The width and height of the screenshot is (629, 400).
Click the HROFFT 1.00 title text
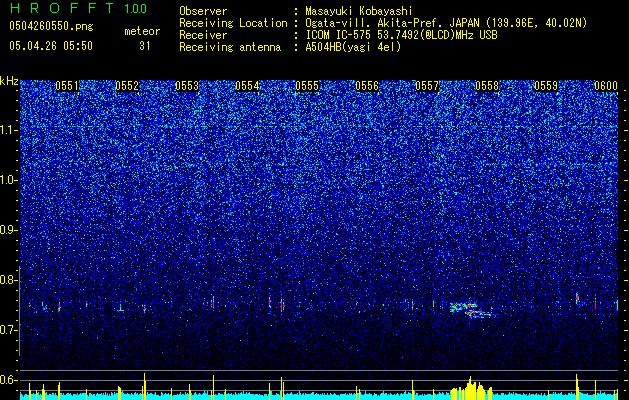pos(79,8)
